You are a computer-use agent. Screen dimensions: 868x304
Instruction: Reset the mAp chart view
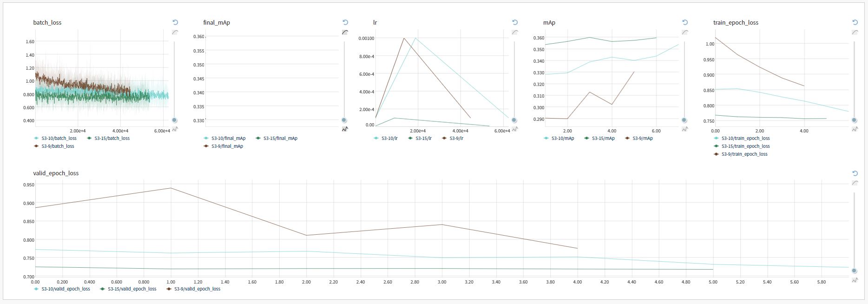[685, 22]
